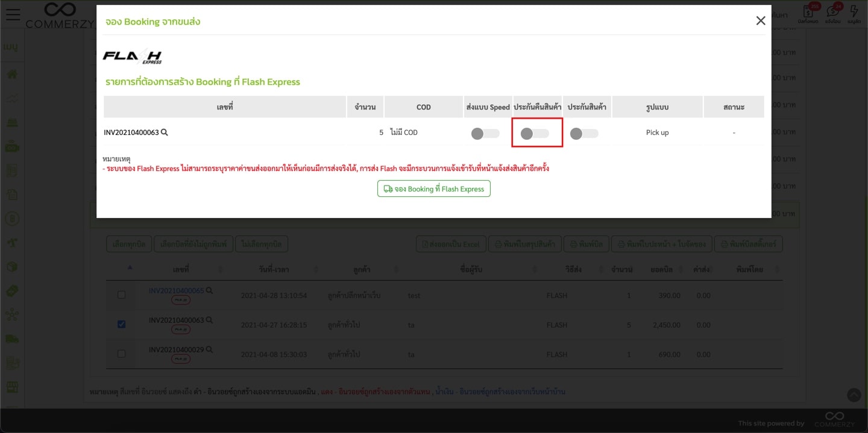Screen dimensions: 868x433
Task: Open INV20210400065 invoice link
Action: [x=177, y=290]
